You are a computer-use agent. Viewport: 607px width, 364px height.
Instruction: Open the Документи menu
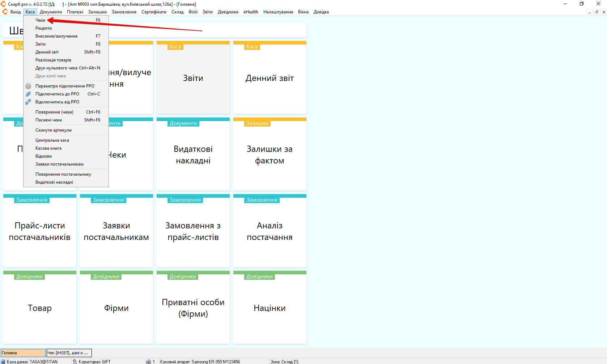(x=51, y=12)
